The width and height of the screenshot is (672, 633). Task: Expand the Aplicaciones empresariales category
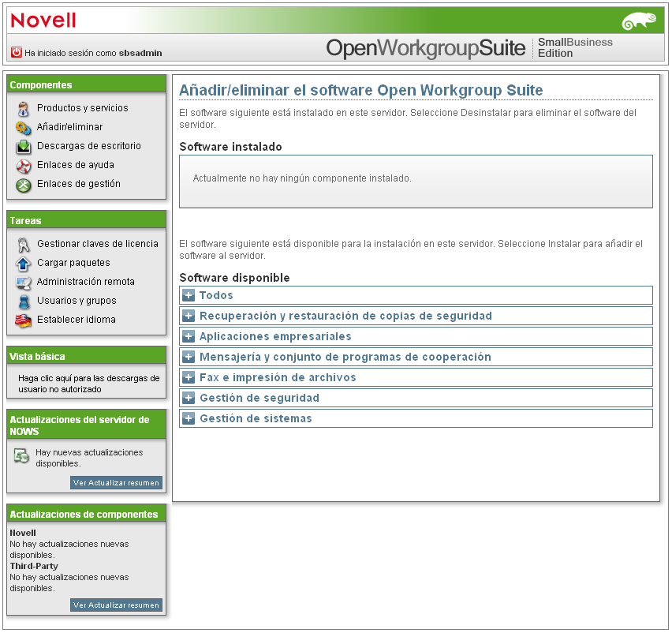click(x=189, y=336)
